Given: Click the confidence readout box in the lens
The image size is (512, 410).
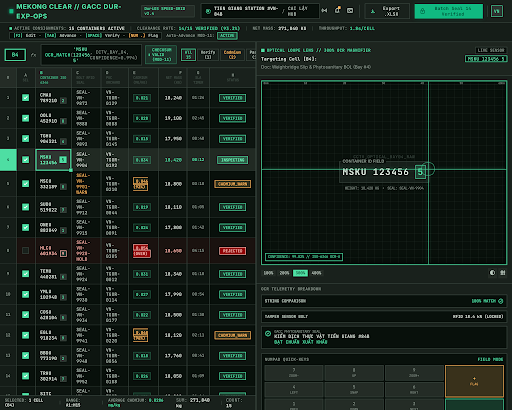Looking at the screenshot, I should pos(304,257).
